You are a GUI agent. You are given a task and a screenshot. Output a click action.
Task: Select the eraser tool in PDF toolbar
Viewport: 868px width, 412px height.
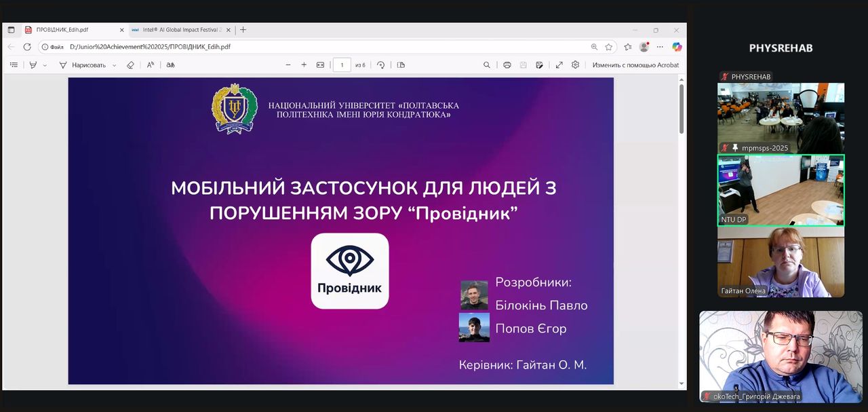(130, 65)
